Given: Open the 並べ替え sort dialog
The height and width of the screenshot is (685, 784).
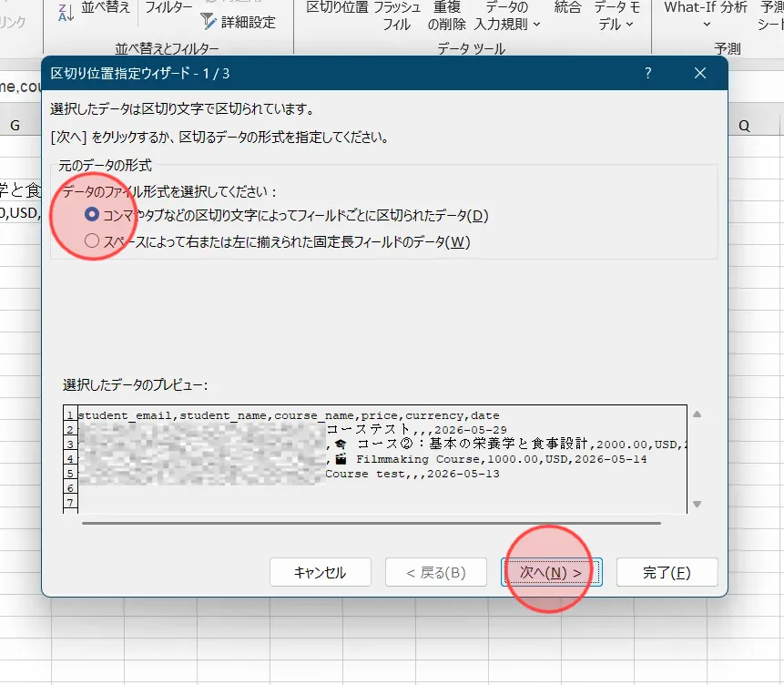Looking at the screenshot, I should click(x=106, y=7).
